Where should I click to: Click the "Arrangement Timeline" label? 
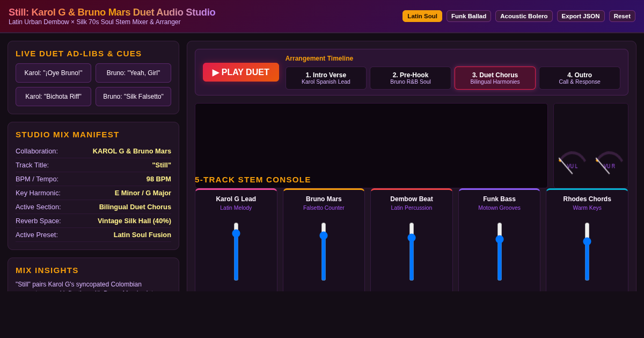point(319,58)
